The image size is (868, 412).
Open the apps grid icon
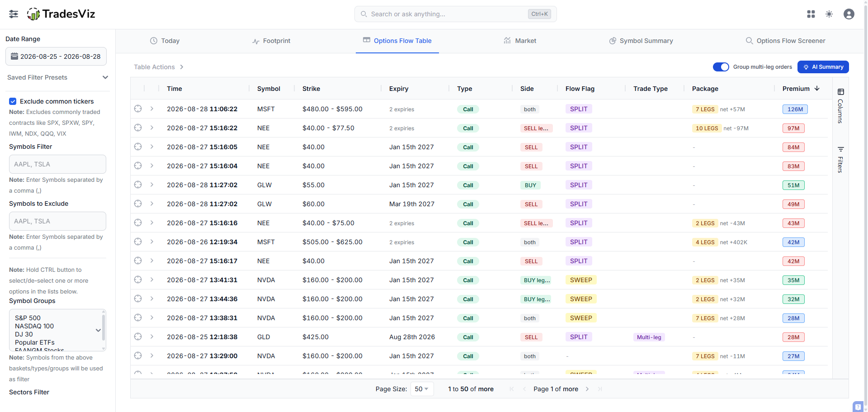(811, 14)
